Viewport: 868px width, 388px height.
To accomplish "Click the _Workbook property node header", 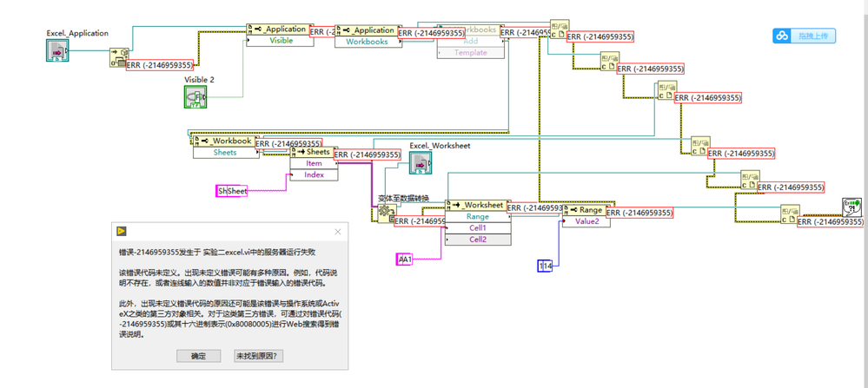I will coord(226,141).
